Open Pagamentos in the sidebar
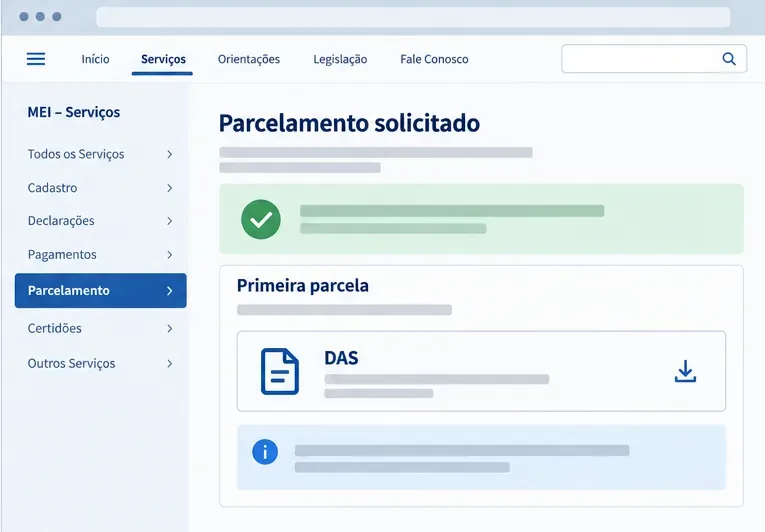The image size is (765, 532). (101, 255)
